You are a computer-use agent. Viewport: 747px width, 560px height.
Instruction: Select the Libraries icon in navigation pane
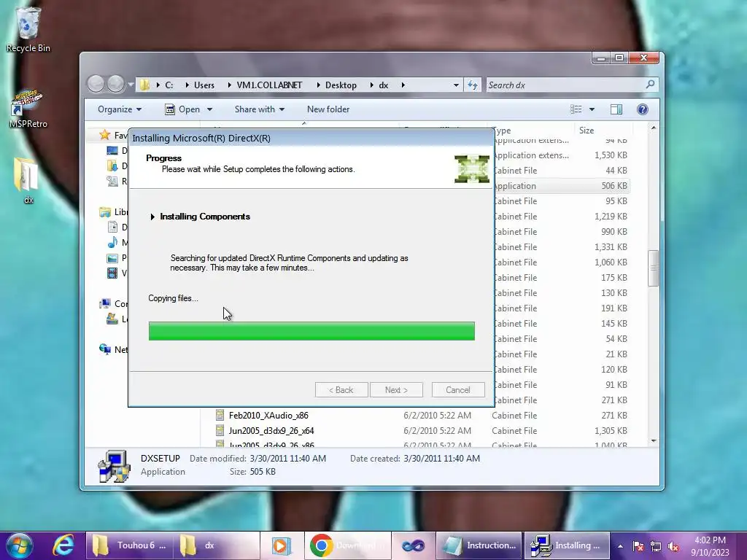pyautogui.click(x=105, y=212)
